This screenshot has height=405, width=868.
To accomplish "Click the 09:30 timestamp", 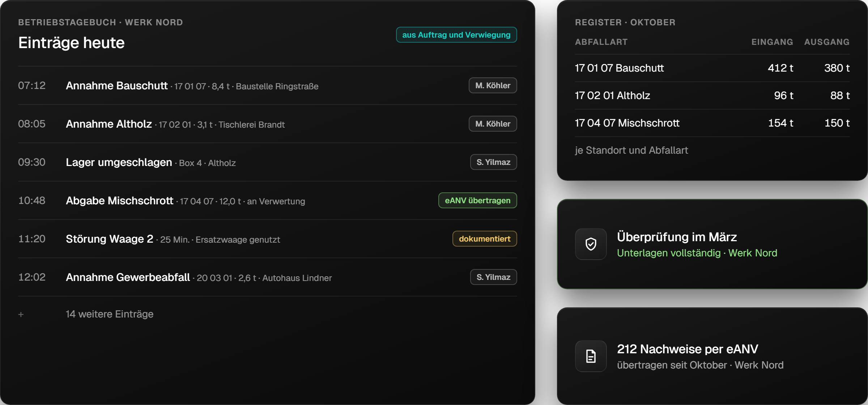I will pos(32,162).
